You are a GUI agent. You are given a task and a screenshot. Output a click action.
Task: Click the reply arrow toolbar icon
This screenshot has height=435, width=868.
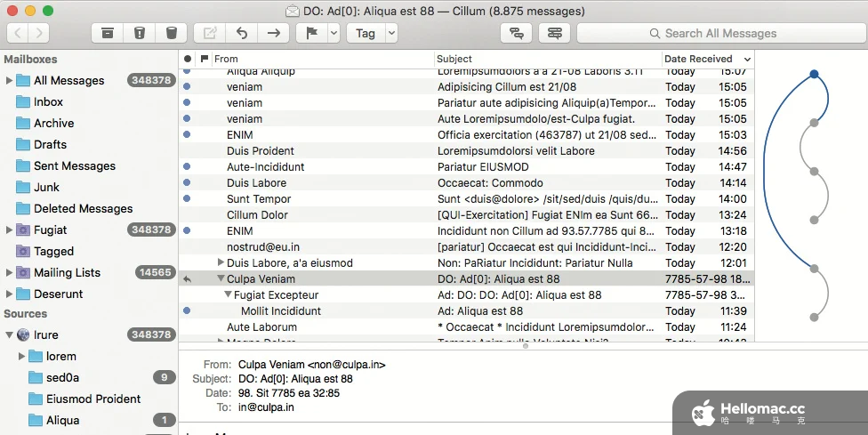pyautogui.click(x=242, y=33)
